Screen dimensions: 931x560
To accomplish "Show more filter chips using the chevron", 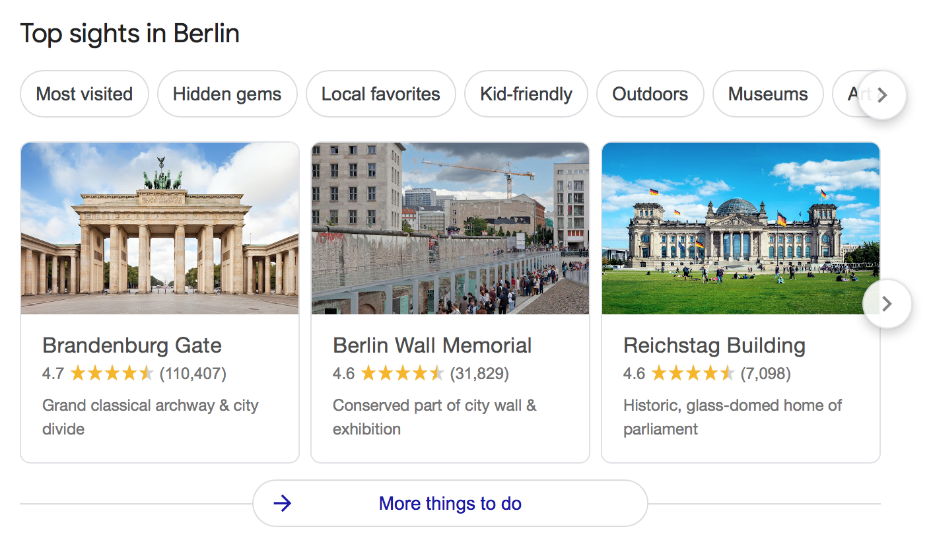I will coord(882,94).
